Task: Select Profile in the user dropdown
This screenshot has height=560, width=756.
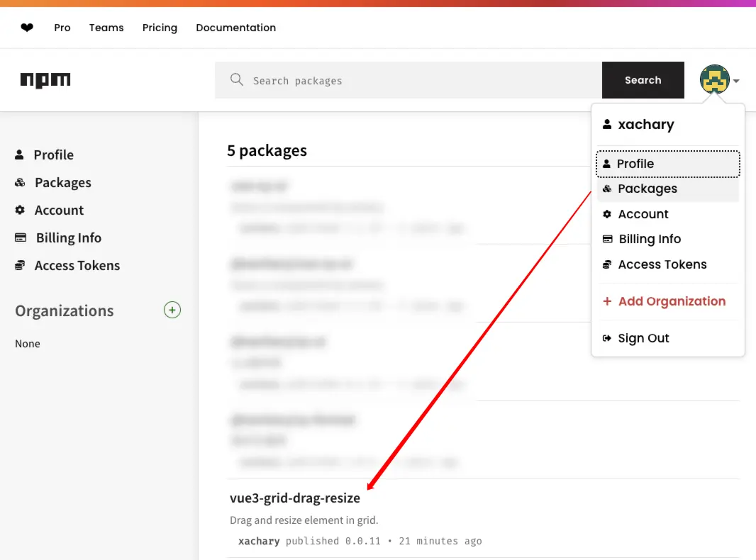Action: pos(668,164)
